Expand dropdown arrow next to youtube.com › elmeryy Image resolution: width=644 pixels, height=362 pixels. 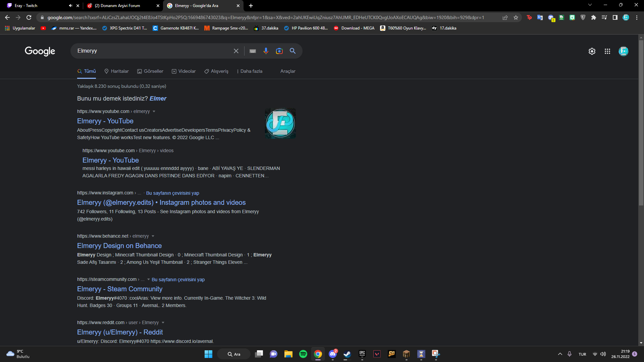coord(154,112)
